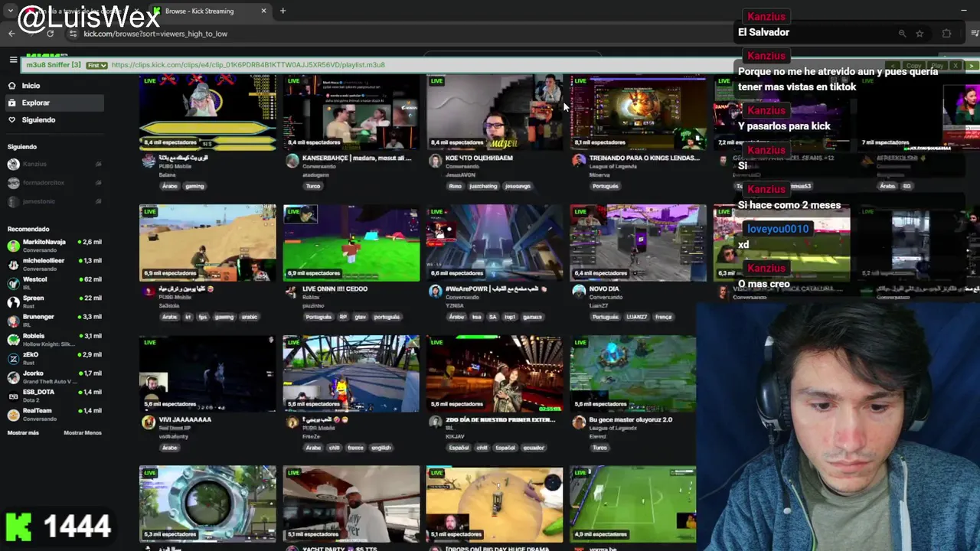Click the zEkO avatar in Recomendado
The width and height of the screenshot is (980, 551).
pyautogui.click(x=13, y=358)
